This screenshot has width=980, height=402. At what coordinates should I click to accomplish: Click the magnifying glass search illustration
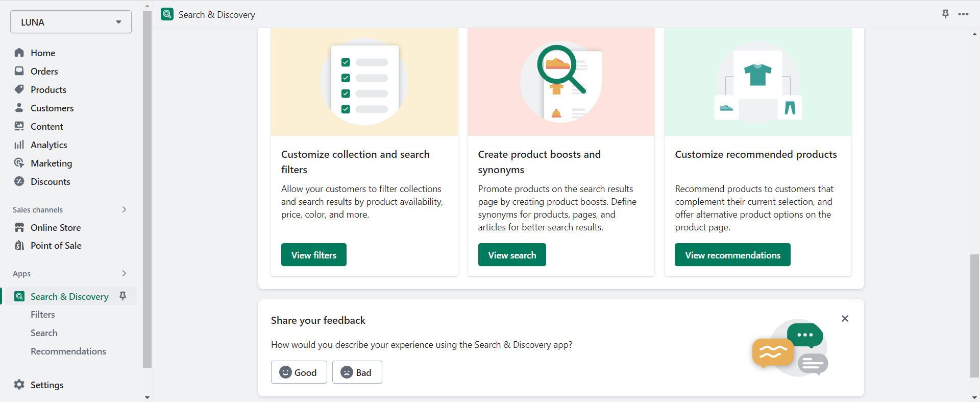click(561, 81)
